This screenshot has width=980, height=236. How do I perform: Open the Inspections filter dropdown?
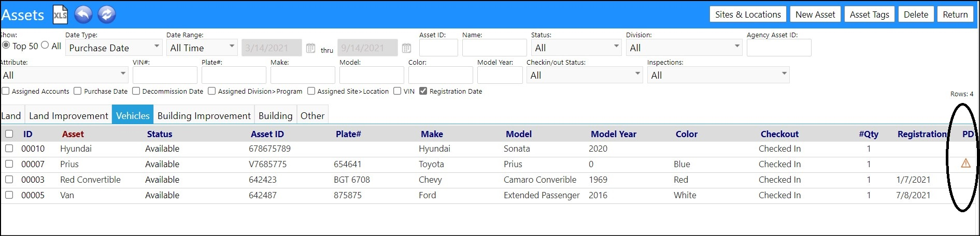(718, 75)
